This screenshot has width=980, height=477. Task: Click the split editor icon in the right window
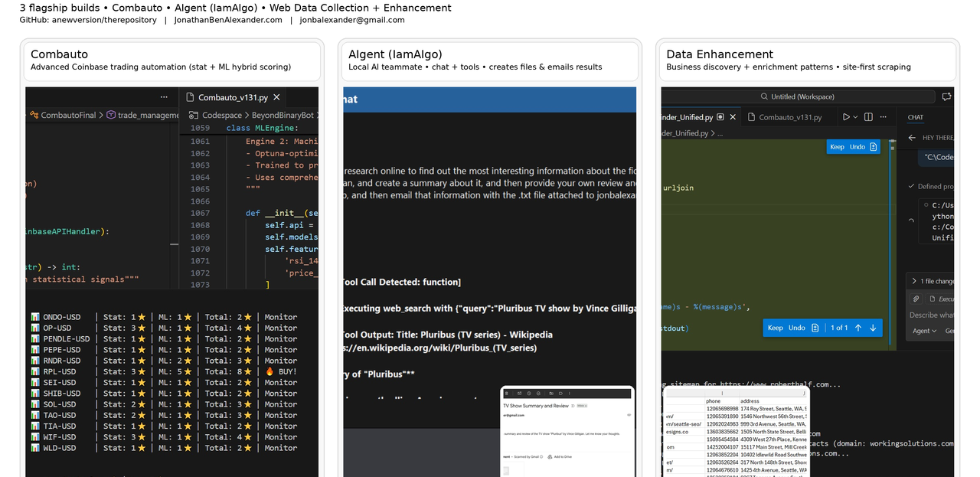tap(867, 117)
